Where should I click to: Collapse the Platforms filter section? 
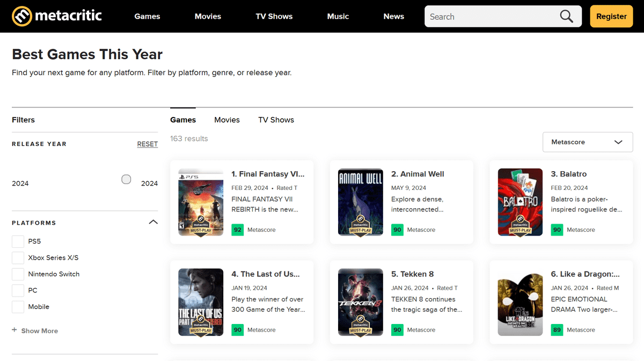pos(153,222)
